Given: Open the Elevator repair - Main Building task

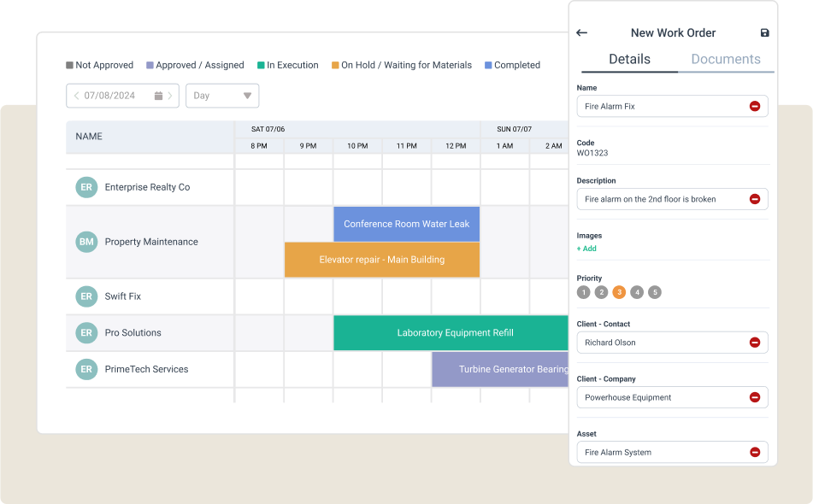Looking at the screenshot, I should (x=381, y=260).
